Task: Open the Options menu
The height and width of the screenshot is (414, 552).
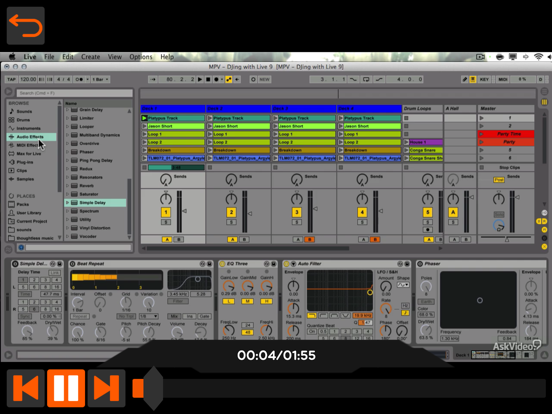Action: point(141,57)
